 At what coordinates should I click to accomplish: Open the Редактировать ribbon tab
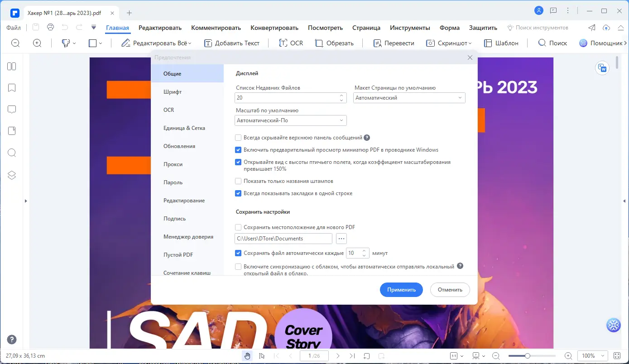tap(160, 28)
